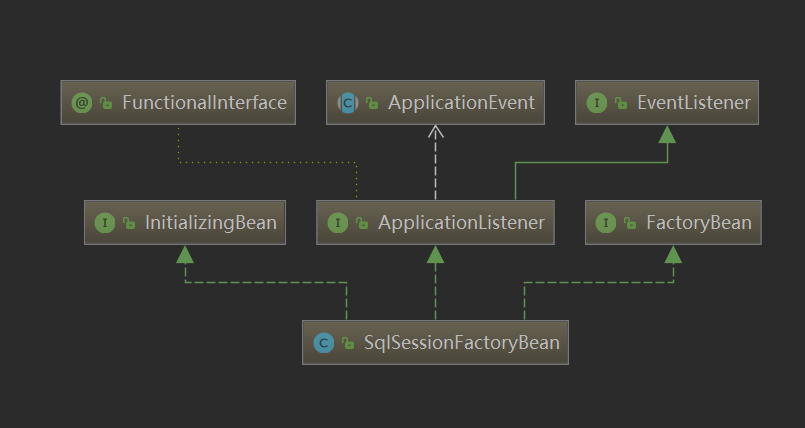Click the solid arrowhead pointing into EventListener
Viewport: 805px width, 428px height.
coord(667,134)
